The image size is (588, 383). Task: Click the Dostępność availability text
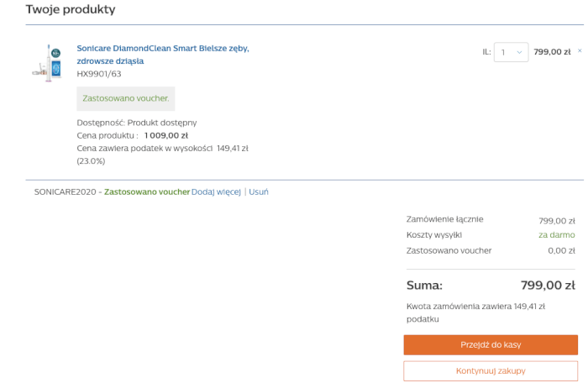136,123
